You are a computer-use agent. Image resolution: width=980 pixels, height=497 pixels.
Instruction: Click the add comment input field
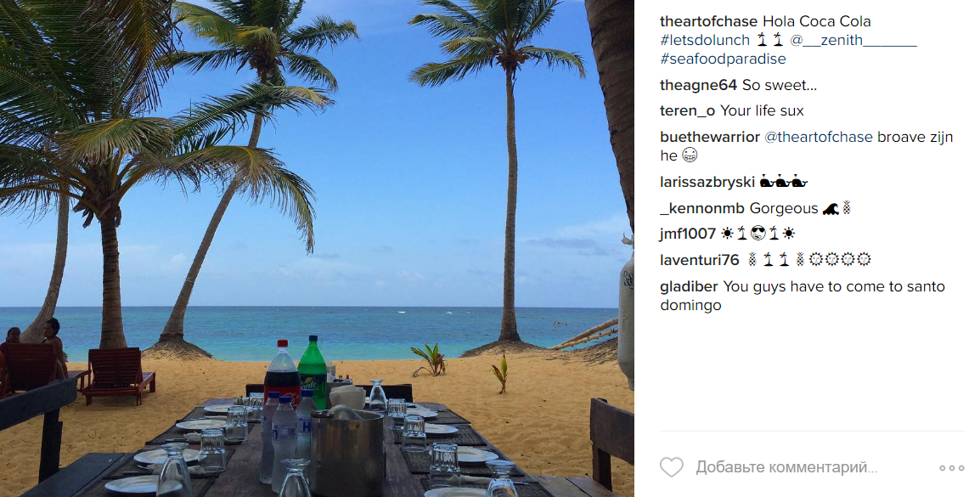click(786, 467)
